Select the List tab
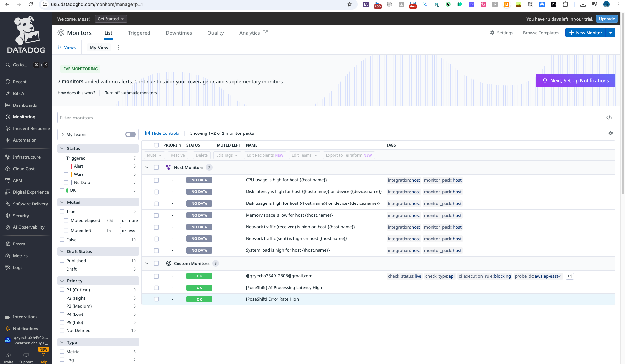The width and height of the screenshot is (625, 364). 108,33
